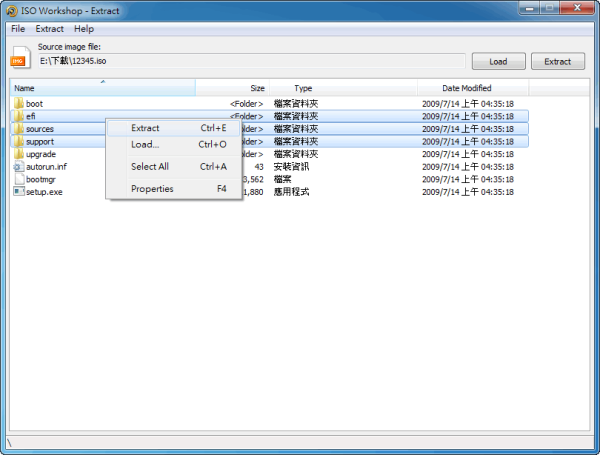Screen dimensions: 600x455
Task: Open Properties from the context menu
Action: 152,188
